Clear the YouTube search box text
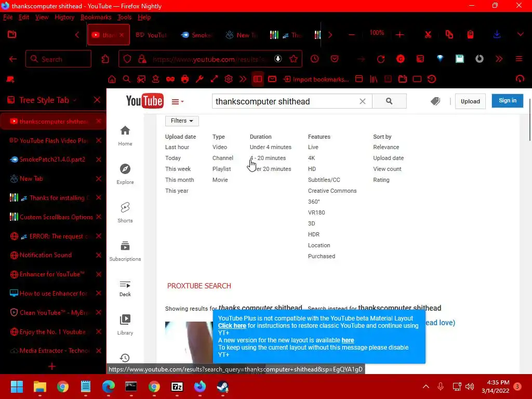Image resolution: width=532 pixels, height=399 pixels. tap(362, 101)
